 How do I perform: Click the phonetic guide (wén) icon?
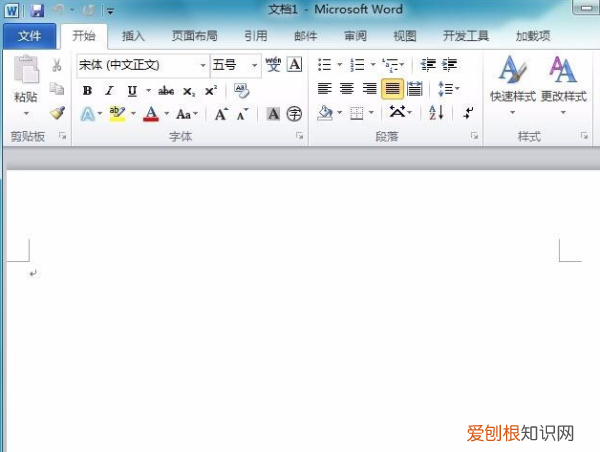coord(273,64)
